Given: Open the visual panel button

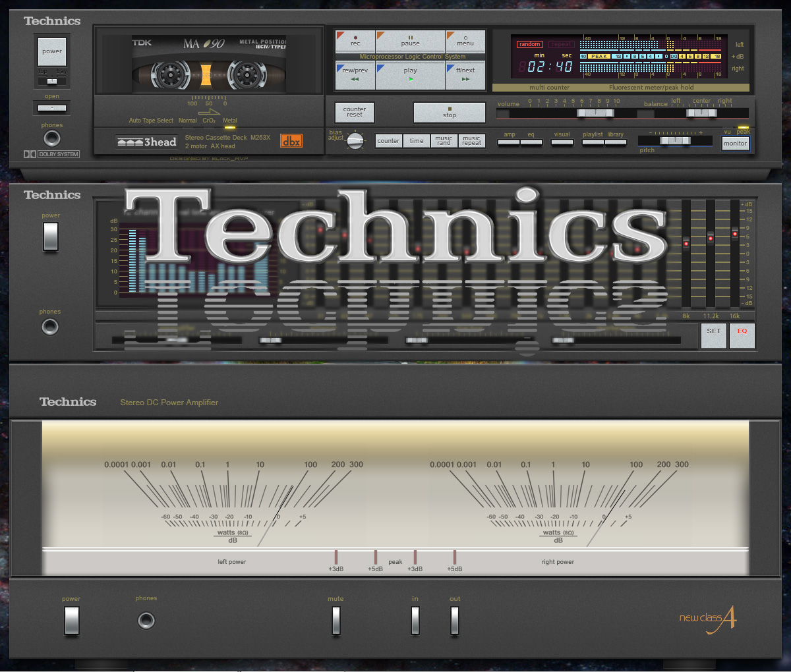Looking at the screenshot, I should tap(562, 142).
